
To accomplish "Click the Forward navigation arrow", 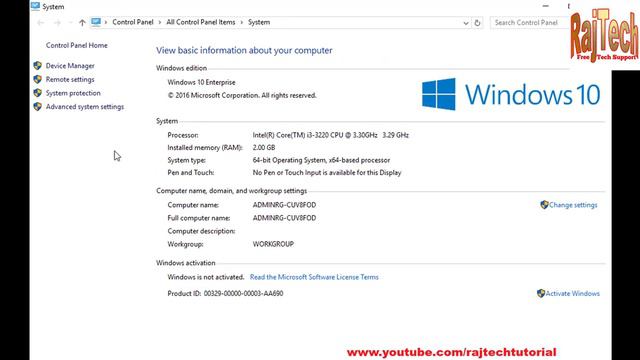I will (57, 22).
